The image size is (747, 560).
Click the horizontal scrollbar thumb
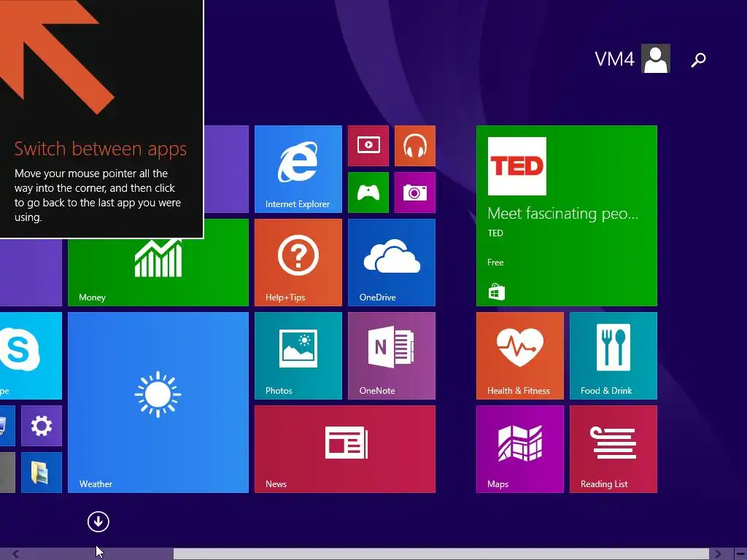tap(441, 554)
